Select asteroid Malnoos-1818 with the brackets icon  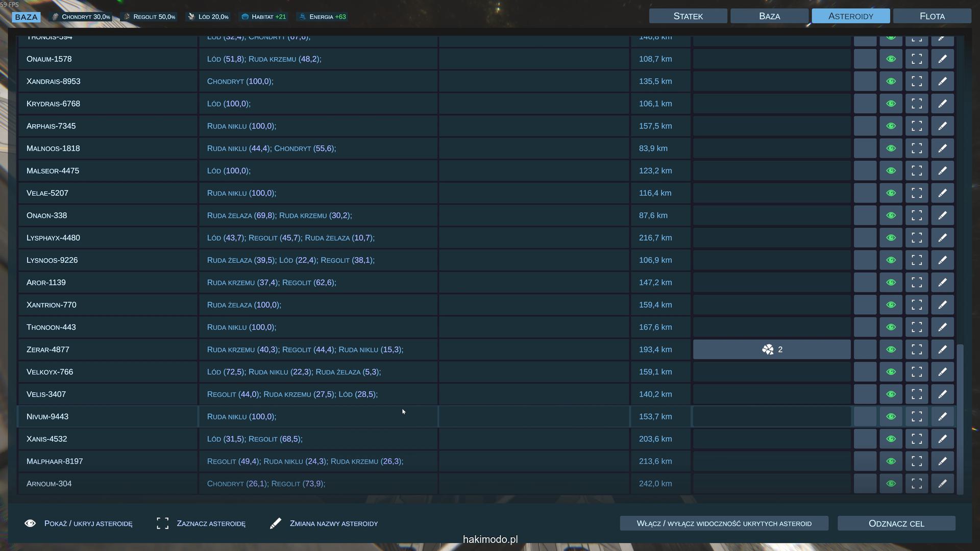tap(917, 148)
